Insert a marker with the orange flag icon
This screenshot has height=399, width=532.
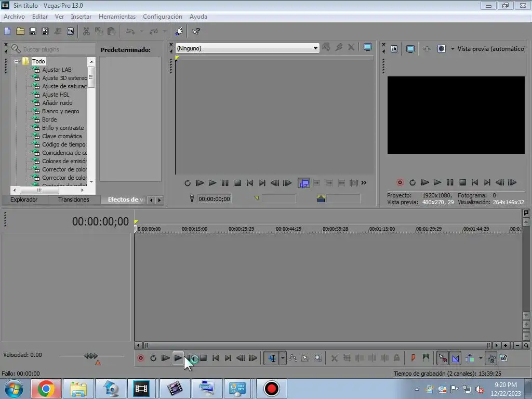pos(413,358)
